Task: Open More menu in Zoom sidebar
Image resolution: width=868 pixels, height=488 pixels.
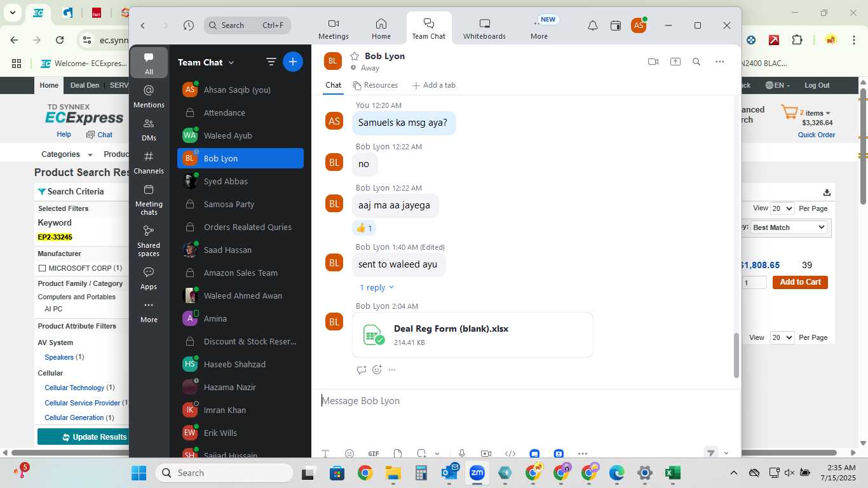Action: coord(149,312)
